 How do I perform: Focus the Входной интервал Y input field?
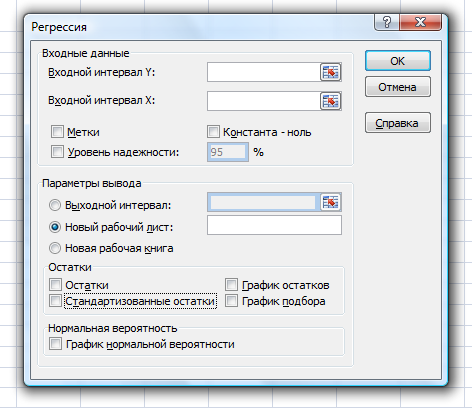click(x=264, y=72)
